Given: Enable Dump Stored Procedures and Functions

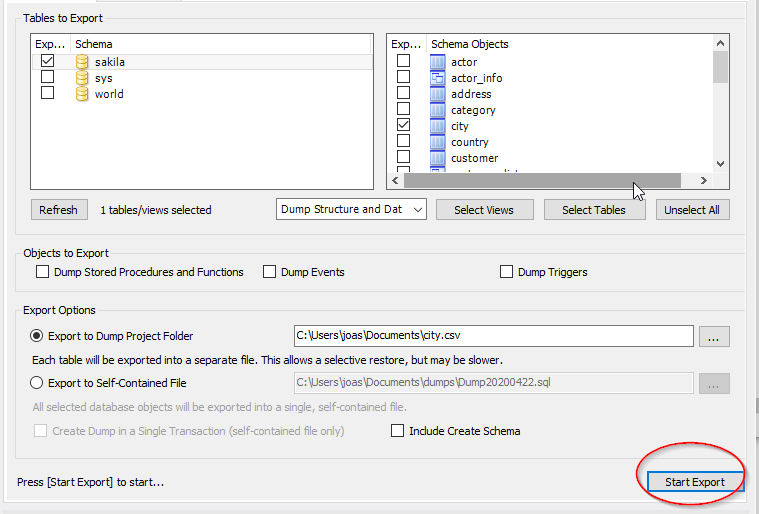Looking at the screenshot, I should point(42,272).
